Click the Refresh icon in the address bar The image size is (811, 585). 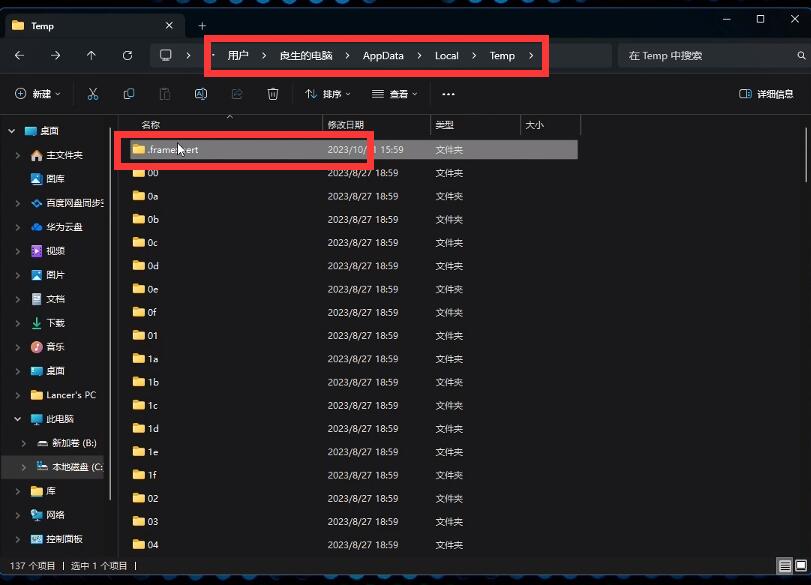tap(128, 55)
